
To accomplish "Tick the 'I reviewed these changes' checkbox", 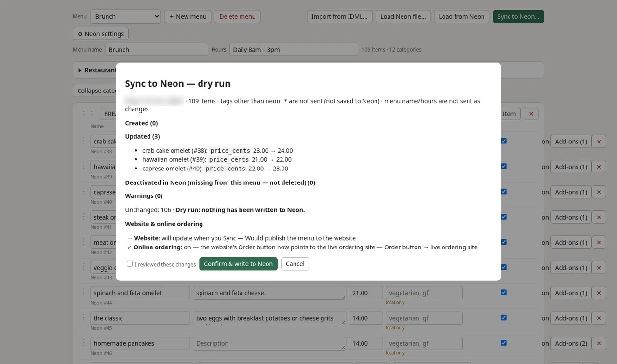I will point(130,264).
